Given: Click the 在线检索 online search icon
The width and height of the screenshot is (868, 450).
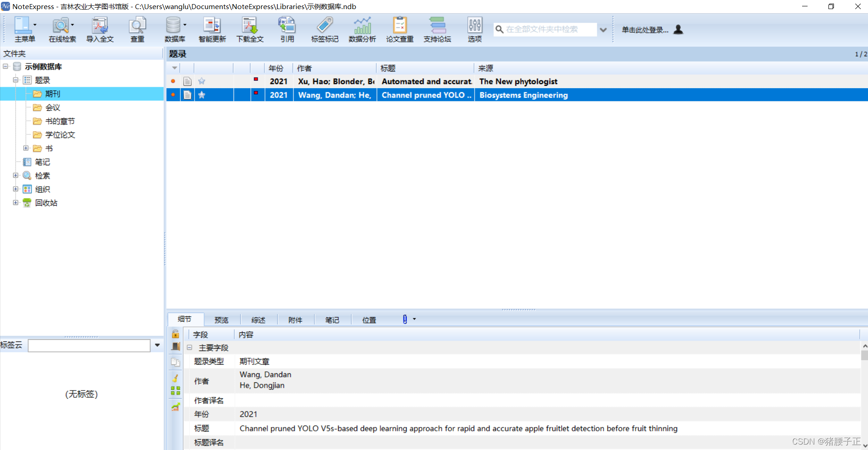Looking at the screenshot, I should tap(60, 25).
